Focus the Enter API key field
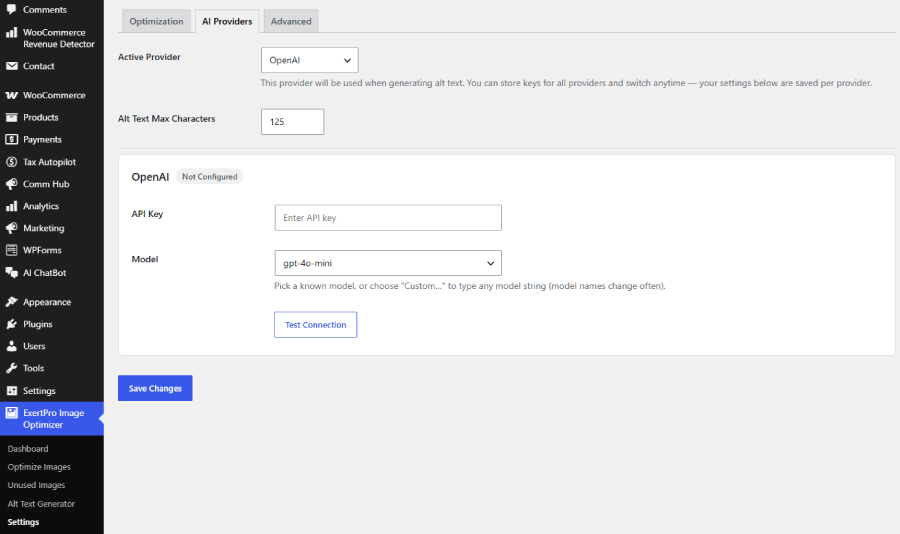Viewport: 900px width, 534px height. click(388, 218)
